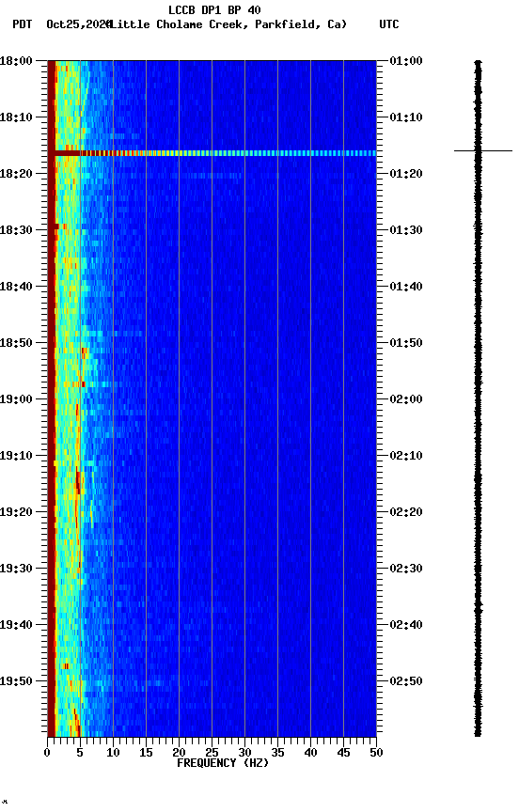Click the '19:50' PDT time label

[16, 681]
